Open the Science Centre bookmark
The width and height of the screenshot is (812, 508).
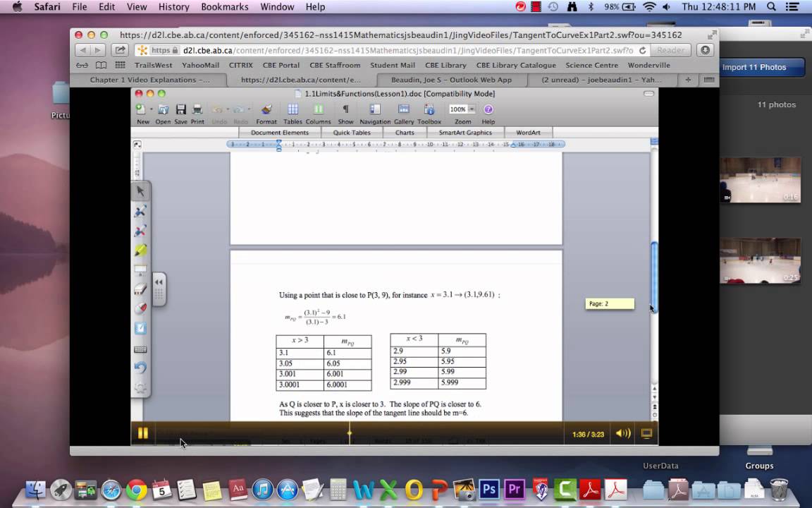click(x=591, y=66)
